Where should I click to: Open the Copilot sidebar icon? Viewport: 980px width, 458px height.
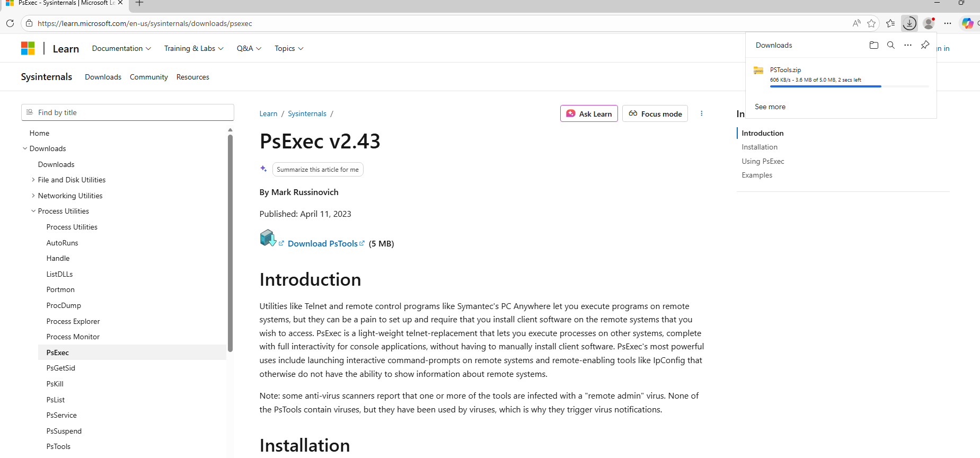967,23
